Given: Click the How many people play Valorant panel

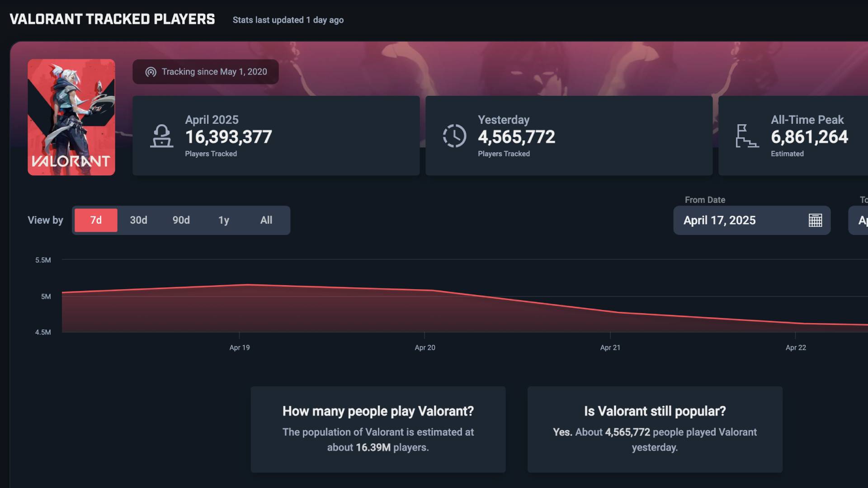Looking at the screenshot, I should point(378,429).
